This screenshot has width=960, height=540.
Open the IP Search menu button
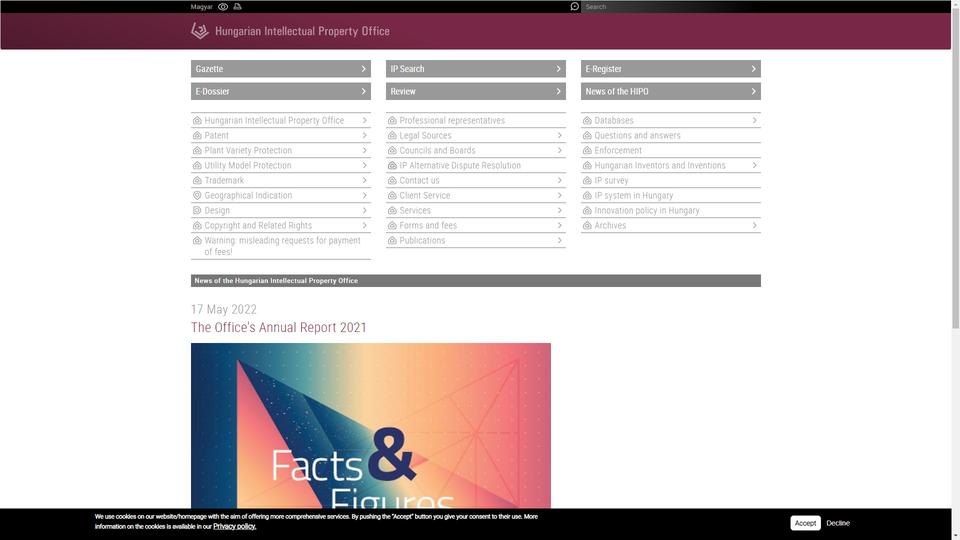[x=476, y=69]
